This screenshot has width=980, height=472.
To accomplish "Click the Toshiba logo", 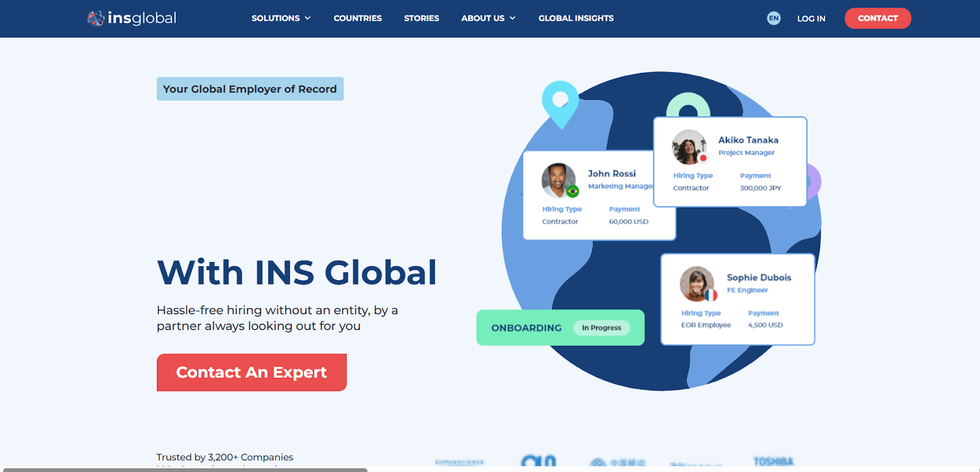I will tap(774, 462).
